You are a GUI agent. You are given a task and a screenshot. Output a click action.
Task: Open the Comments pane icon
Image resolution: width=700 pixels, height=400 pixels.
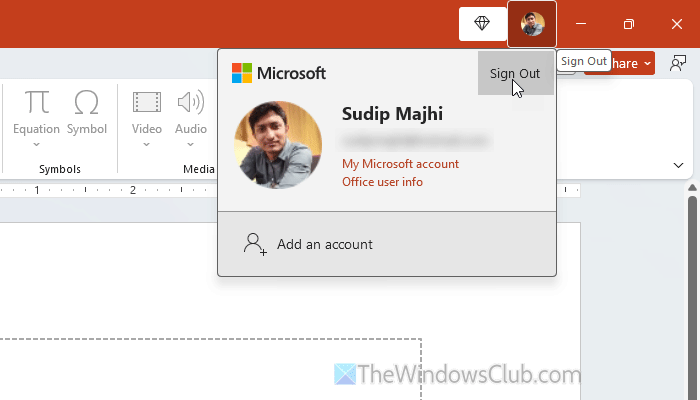pyautogui.click(x=678, y=63)
